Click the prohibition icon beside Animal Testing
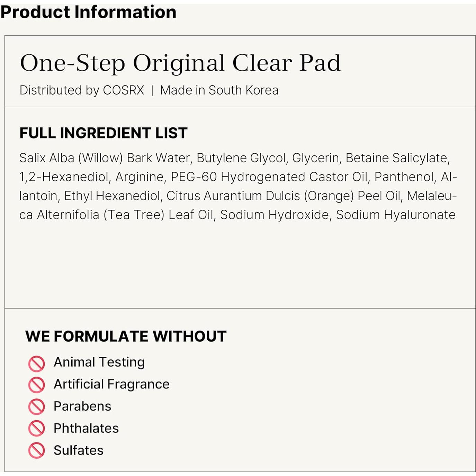476x476 pixels. [x=36, y=363]
